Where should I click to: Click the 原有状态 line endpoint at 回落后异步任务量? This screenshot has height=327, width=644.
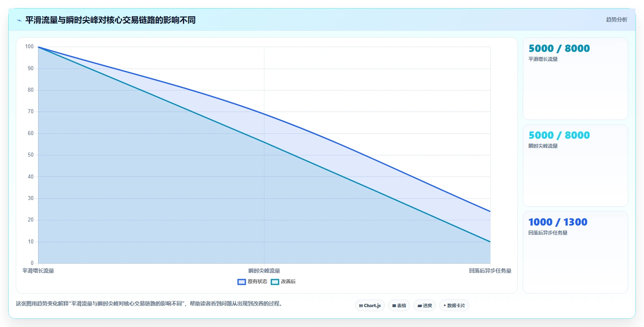[490, 211]
